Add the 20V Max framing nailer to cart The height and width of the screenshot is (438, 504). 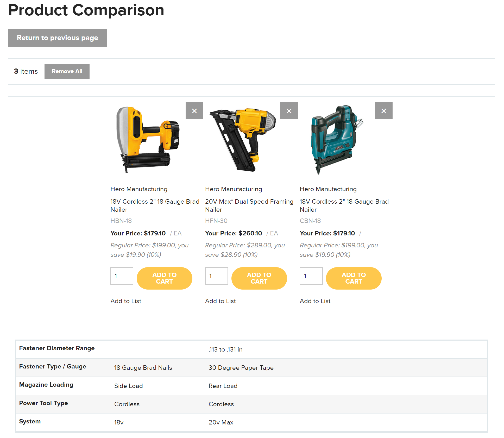tap(259, 278)
